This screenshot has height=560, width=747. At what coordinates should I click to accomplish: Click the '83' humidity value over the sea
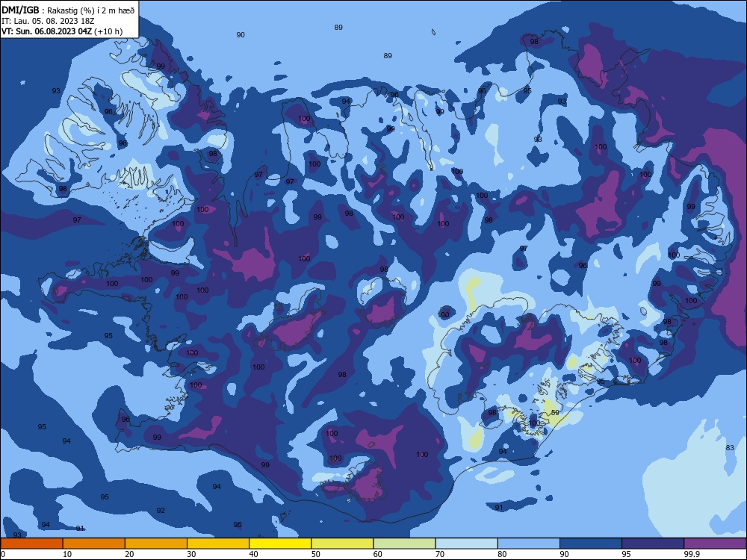tap(730, 447)
